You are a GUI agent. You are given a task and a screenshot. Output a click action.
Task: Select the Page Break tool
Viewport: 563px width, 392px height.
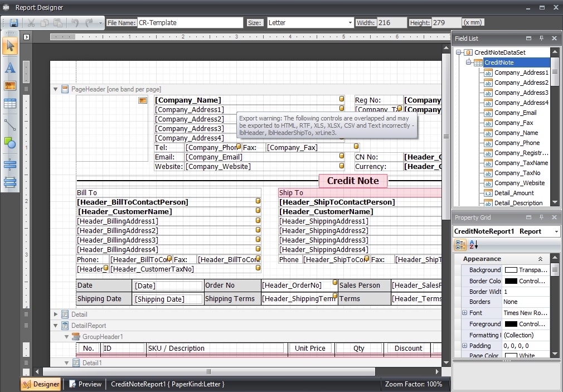point(10,164)
